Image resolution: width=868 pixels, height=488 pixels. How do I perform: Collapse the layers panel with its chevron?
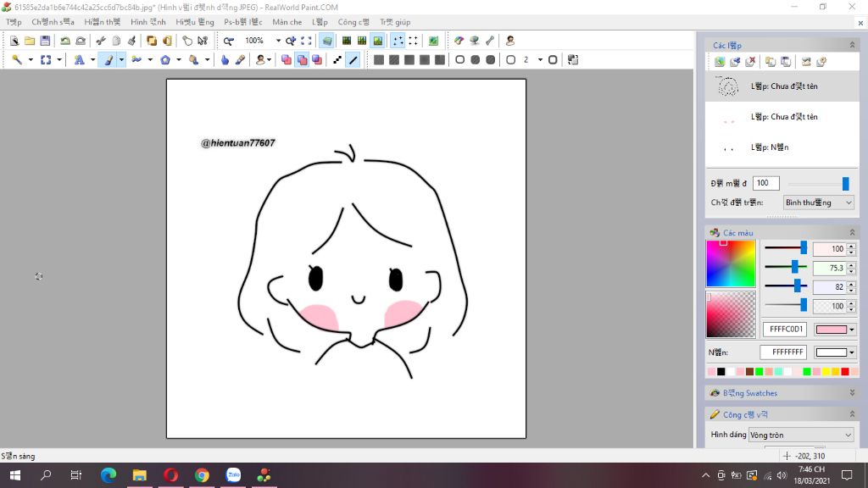(x=852, y=45)
